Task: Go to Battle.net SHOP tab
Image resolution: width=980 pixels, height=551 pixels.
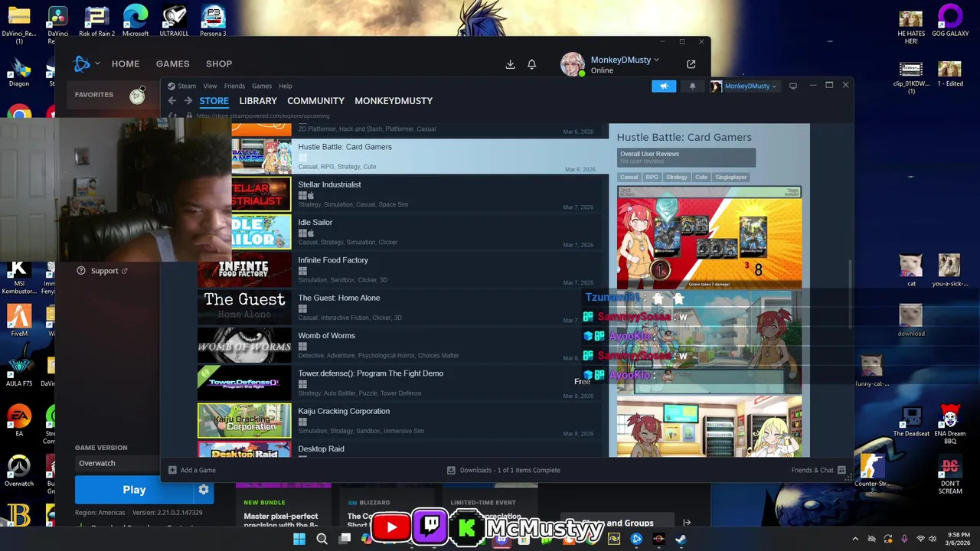Action: (x=219, y=64)
